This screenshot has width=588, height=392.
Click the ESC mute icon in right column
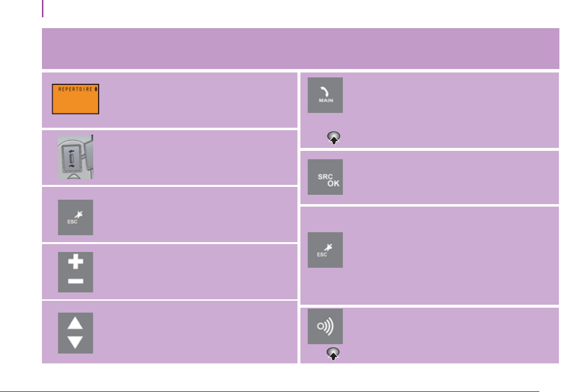coord(325,250)
